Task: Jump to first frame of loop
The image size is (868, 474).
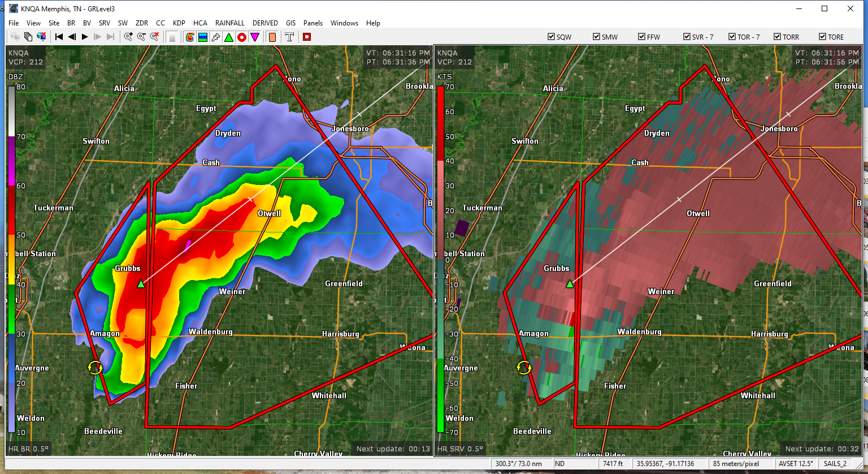Action: coord(59,37)
